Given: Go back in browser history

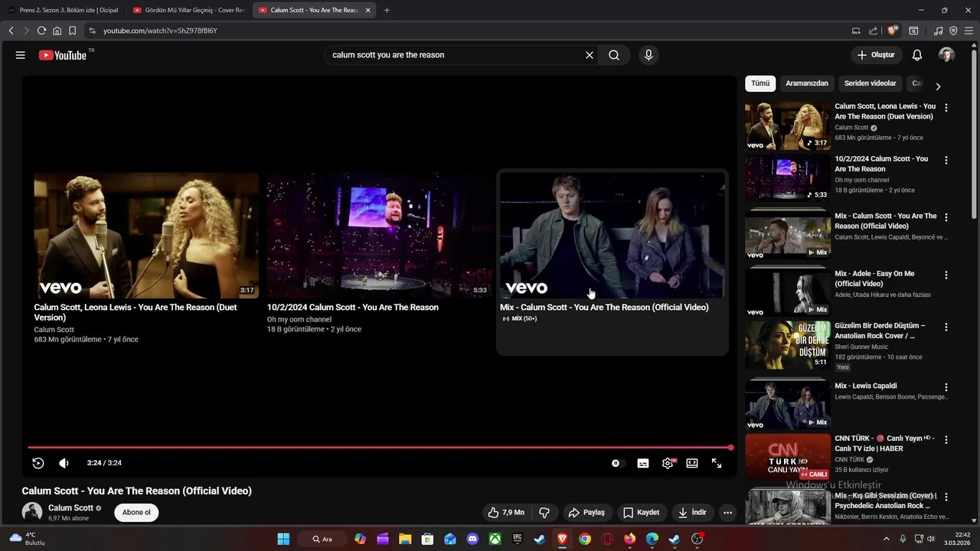Looking at the screenshot, I should [x=11, y=31].
